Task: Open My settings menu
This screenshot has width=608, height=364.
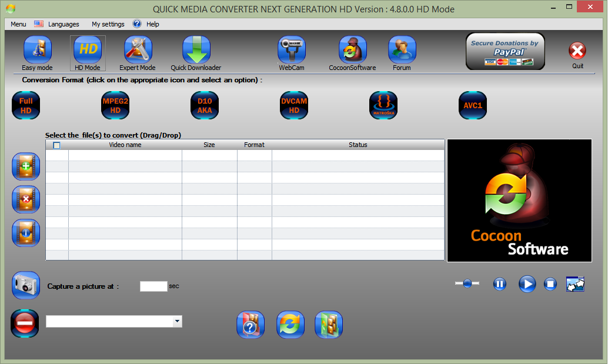Action: [x=108, y=24]
